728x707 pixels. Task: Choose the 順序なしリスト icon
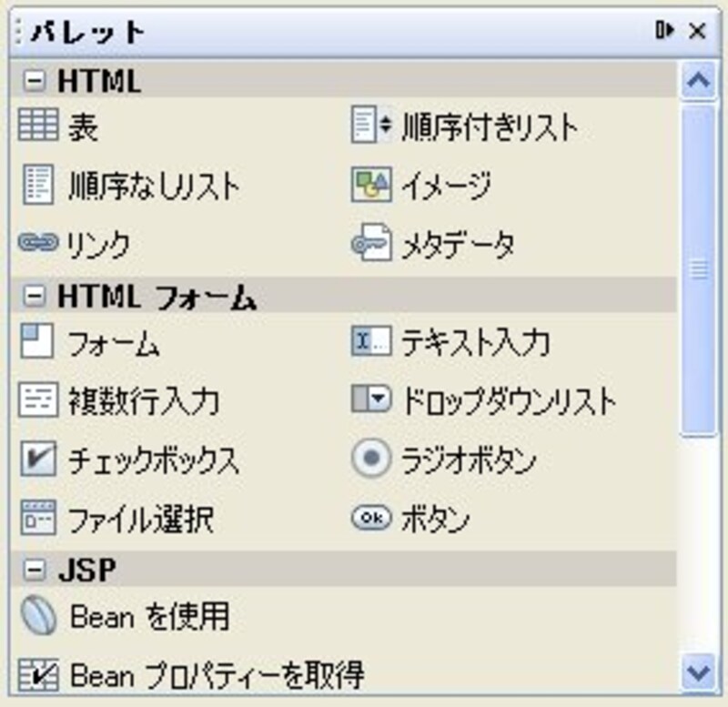click(x=37, y=185)
